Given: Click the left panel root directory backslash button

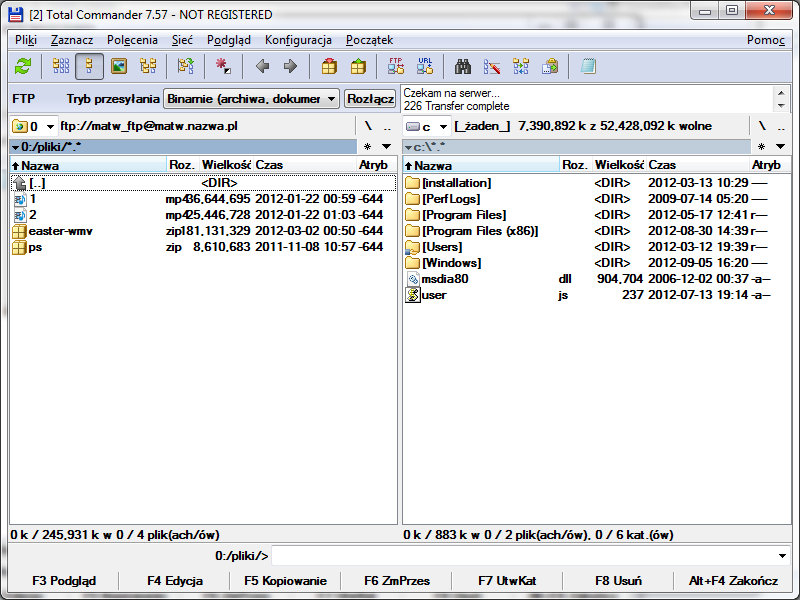Looking at the screenshot, I should (x=368, y=126).
